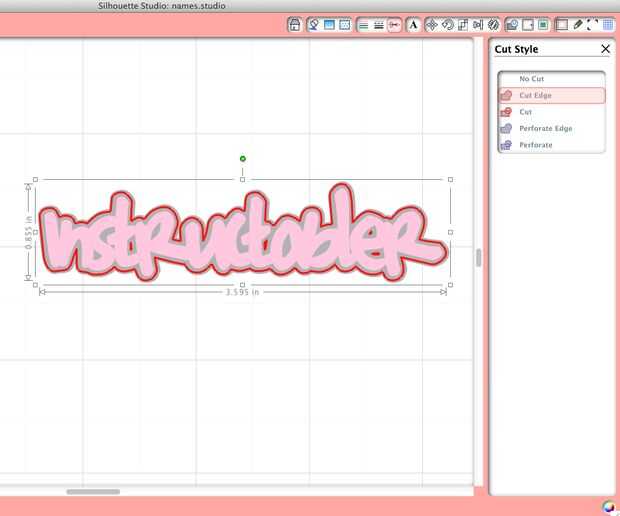Viewport: 620px width, 516px height.
Task: Open the Move window arrows icon
Action: (432, 25)
